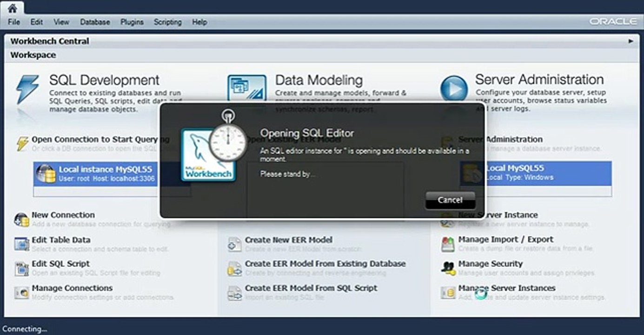The height and width of the screenshot is (335, 644).
Task: Open the Edit menu
Action: (x=37, y=22)
